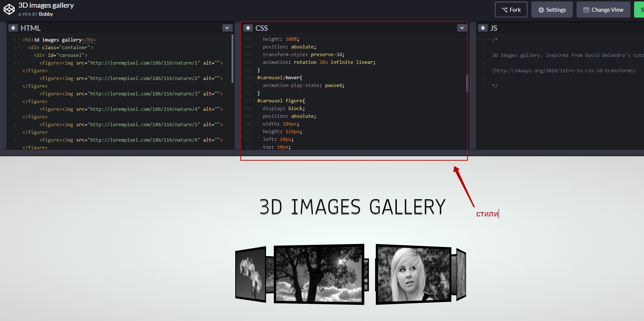
Task: Fork this pen
Action: pyautogui.click(x=511, y=10)
